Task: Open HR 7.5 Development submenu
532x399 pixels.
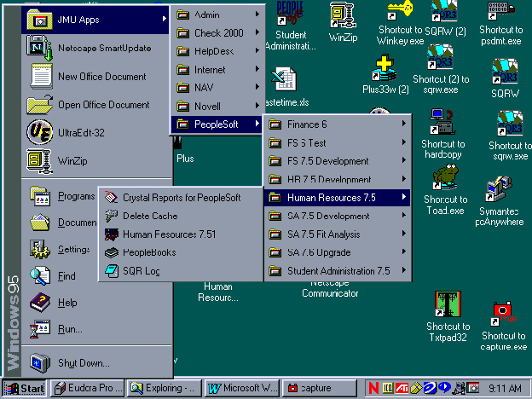Action: (338, 180)
